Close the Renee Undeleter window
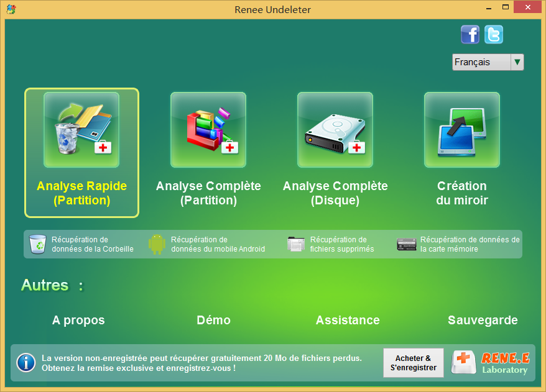This screenshot has height=392, width=546. [x=528, y=7]
